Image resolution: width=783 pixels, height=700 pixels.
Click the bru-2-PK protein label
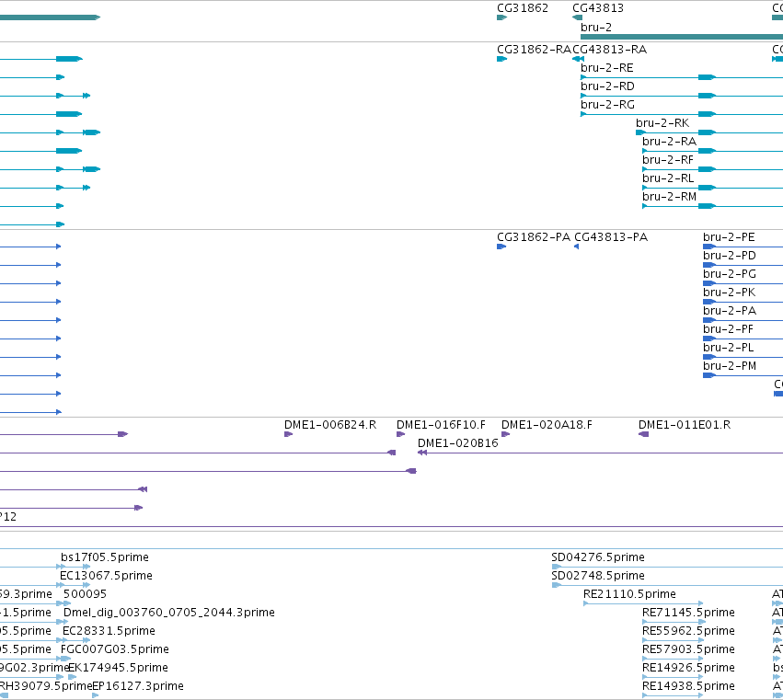tap(729, 293)
